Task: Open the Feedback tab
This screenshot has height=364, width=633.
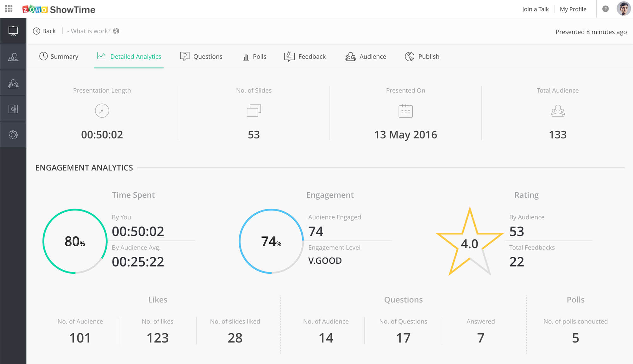Action: [305, 56]
